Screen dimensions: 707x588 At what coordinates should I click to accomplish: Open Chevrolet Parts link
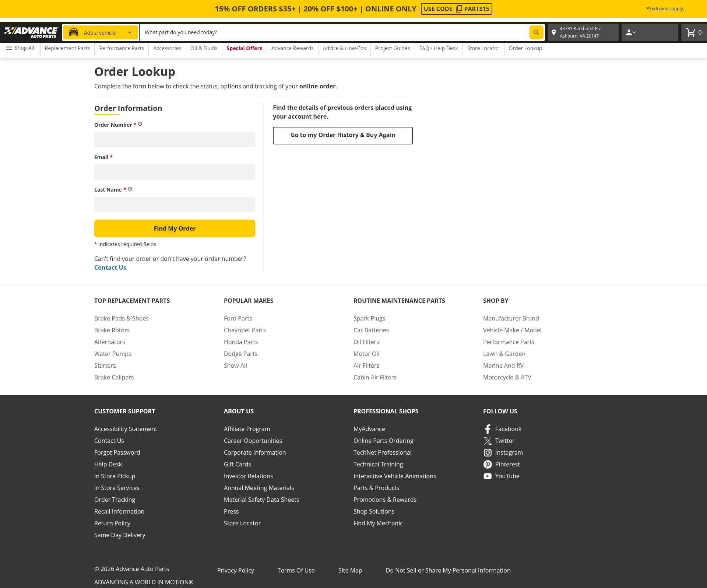click(x=245, y=330)
